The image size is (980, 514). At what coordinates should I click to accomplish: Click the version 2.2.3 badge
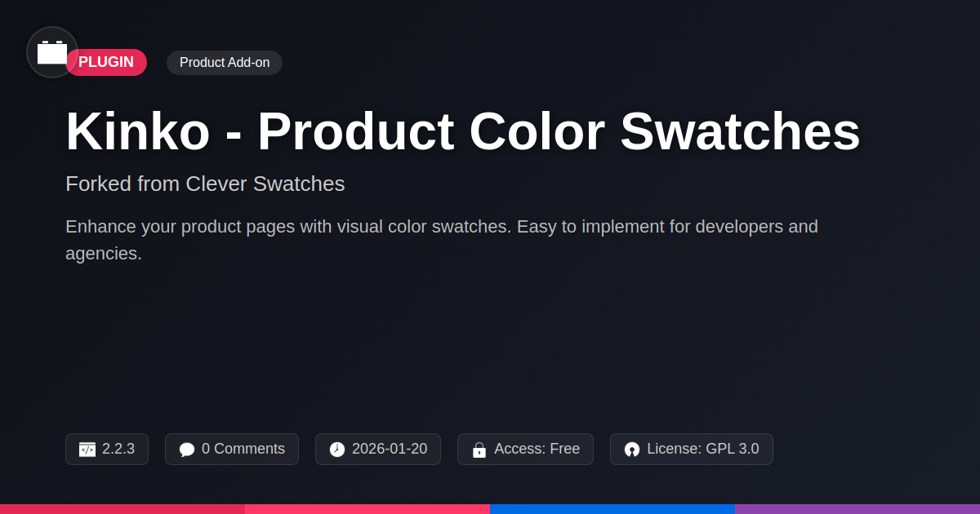pos(107,450)
